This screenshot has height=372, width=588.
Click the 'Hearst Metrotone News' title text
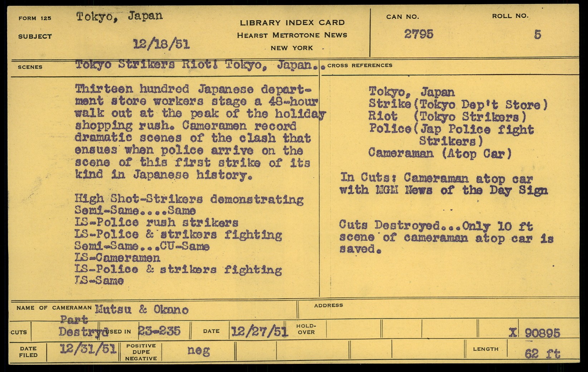coord(292,35)
